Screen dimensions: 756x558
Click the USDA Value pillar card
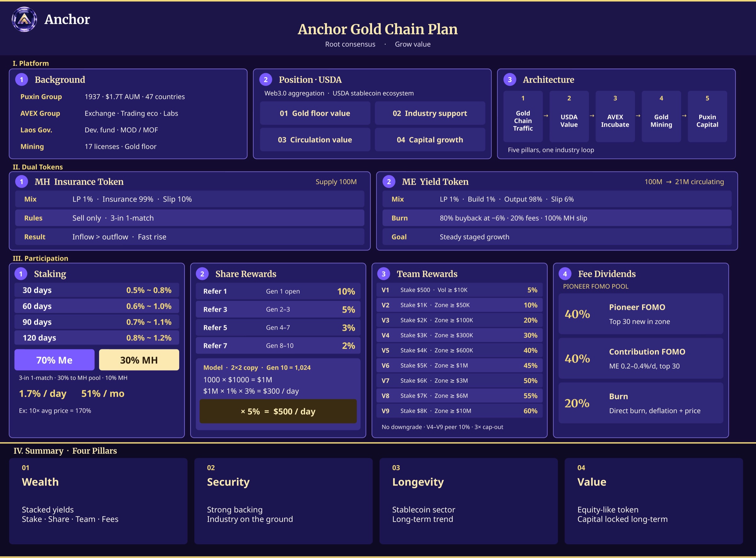coord(569,117)
